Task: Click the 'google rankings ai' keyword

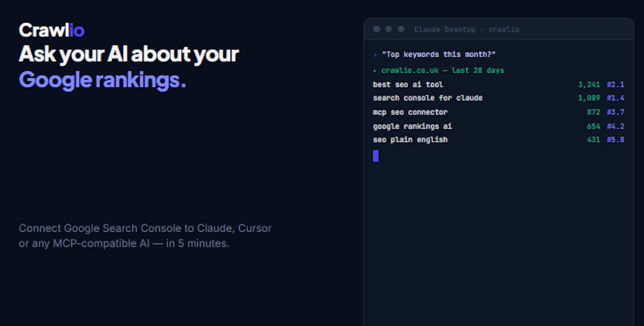Action: (x=413, y=126)
